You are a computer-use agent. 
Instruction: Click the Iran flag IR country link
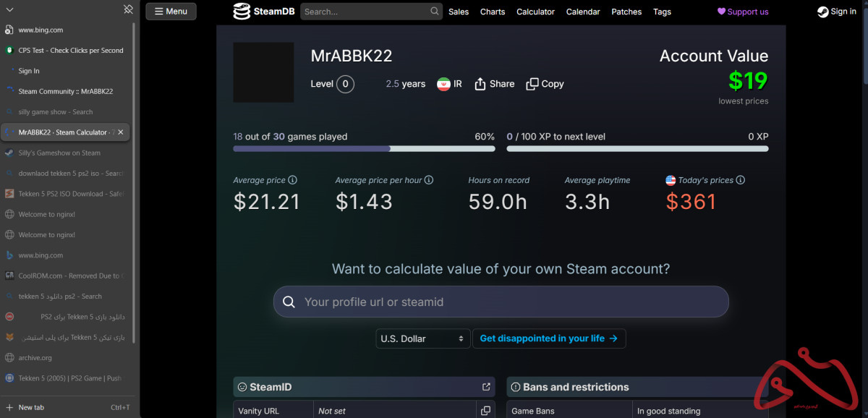click(449, 84)
